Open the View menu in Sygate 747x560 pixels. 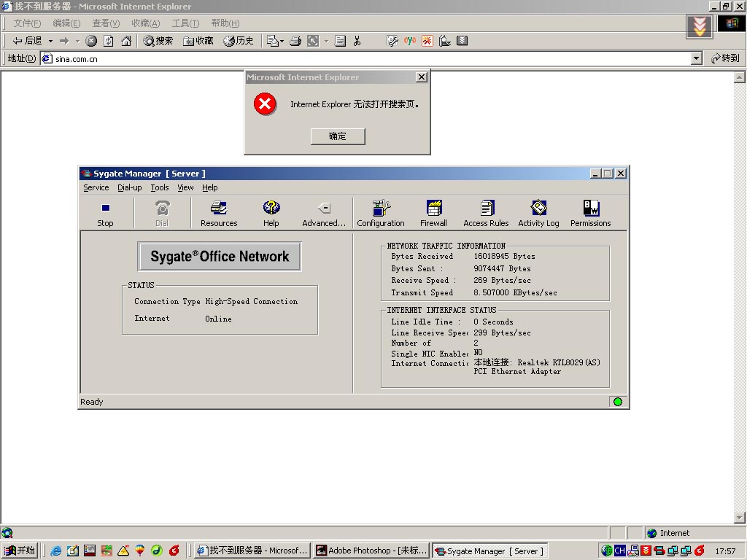[x=185, y=187]
